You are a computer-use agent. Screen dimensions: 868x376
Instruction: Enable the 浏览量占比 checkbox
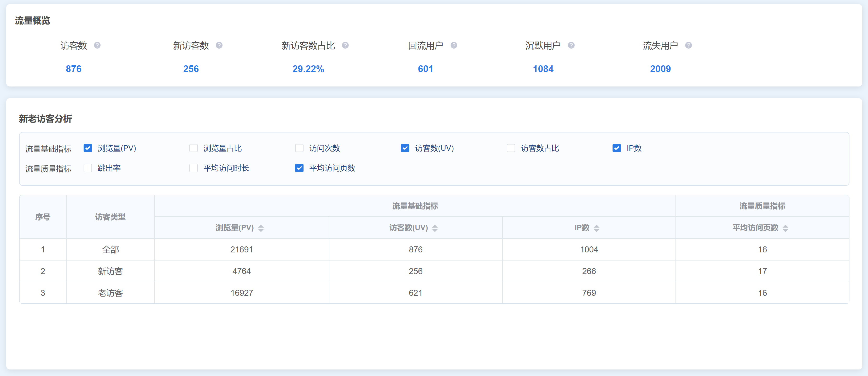(193, 148)
